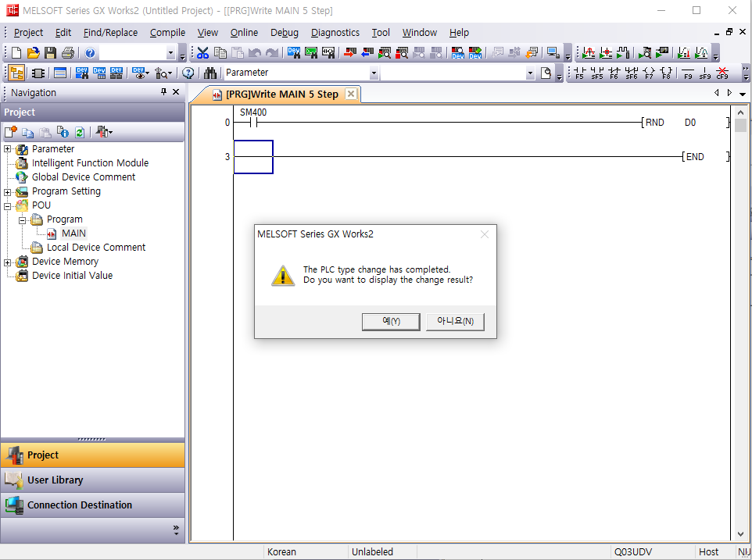Click the New project icon
Image resolution: width=752 pixels, height=560 pixels.
coord(16,52)
